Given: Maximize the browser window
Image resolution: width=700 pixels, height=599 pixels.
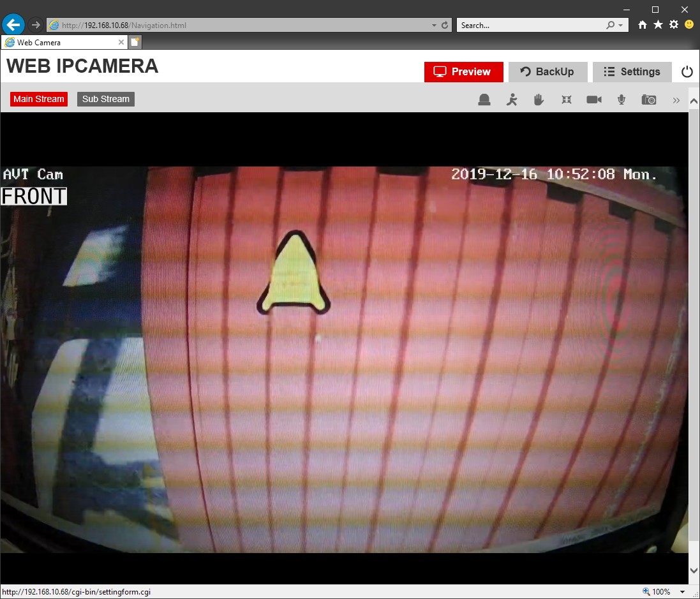Looking at the screenshot, I should (x=655, y=10).
